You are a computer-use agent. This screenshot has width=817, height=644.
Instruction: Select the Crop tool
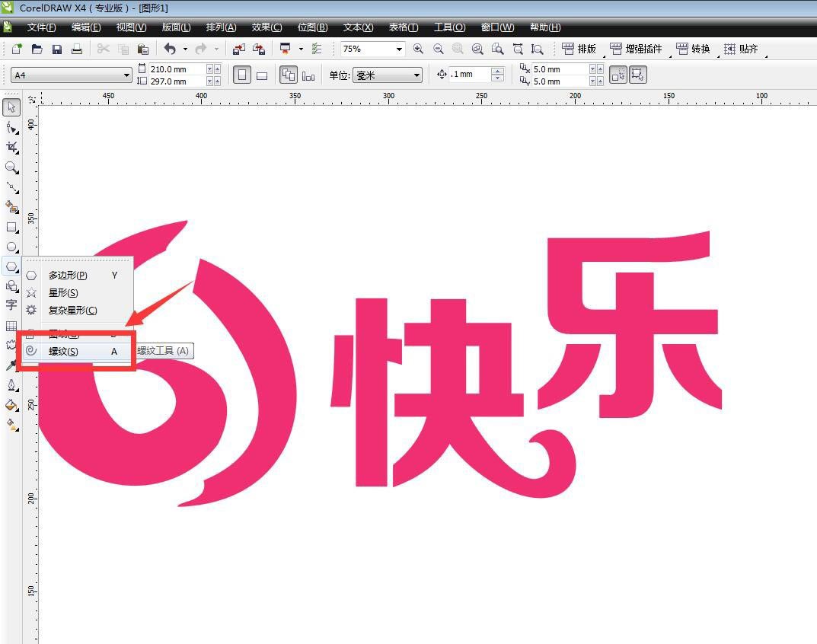(11, 148)
